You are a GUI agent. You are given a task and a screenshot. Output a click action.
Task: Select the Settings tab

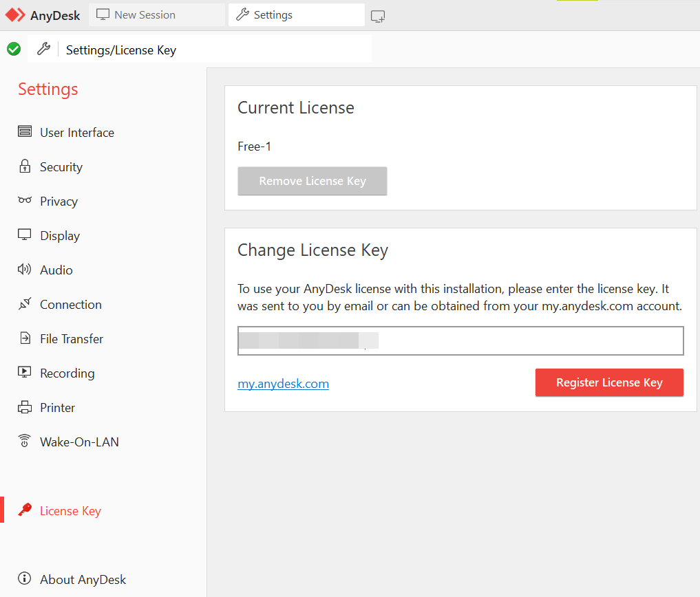[x=296, y=14]
